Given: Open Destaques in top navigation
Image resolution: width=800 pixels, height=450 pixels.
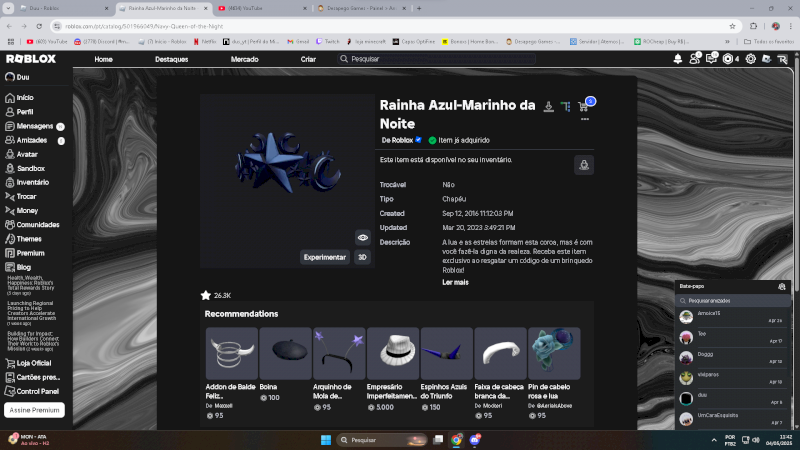Looking at the screenshot, I should click(x=171, y=59).
